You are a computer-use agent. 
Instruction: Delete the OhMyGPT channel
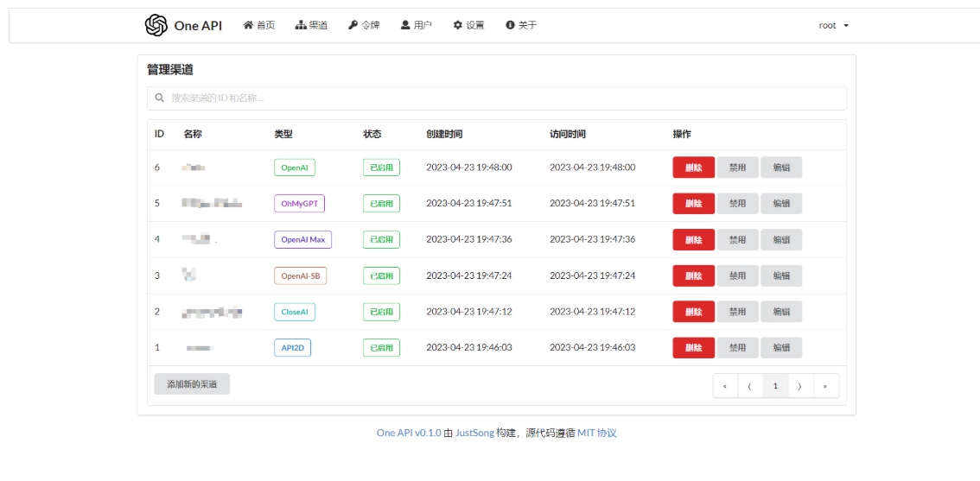pos(694,204)
